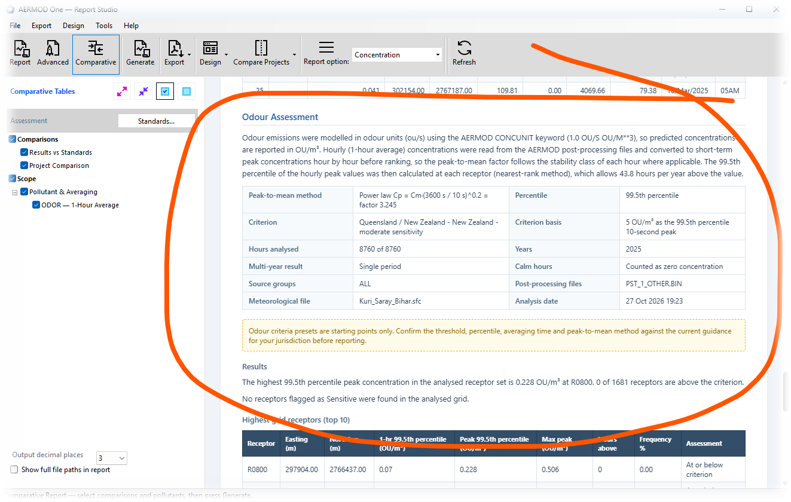Click the 8760 of 8760 cell
The height and width of the screenshot is (502, 791).
(x=431, y=249)
